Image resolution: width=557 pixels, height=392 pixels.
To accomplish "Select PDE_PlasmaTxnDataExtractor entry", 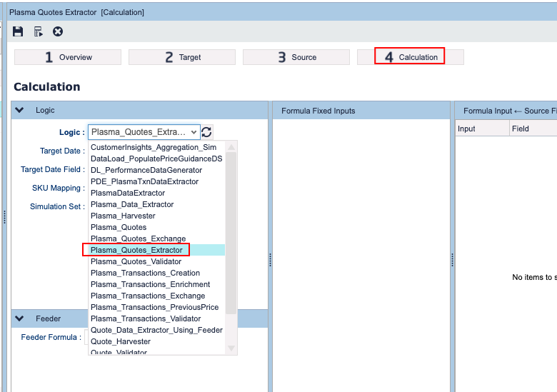I will coord(144,181).
